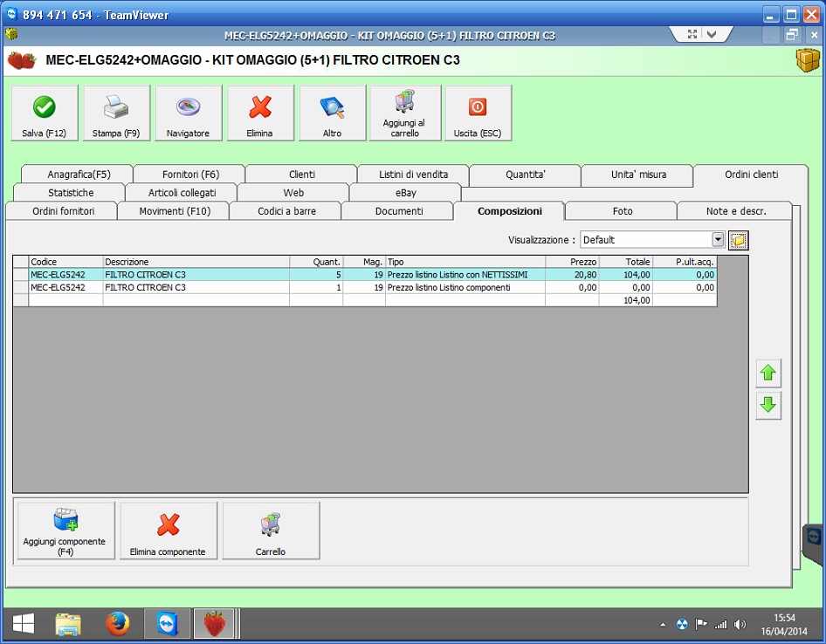The image size is (826, 644).
Task: Switch to the Anagrafica(F5) tab
Action: coord(79,175)
